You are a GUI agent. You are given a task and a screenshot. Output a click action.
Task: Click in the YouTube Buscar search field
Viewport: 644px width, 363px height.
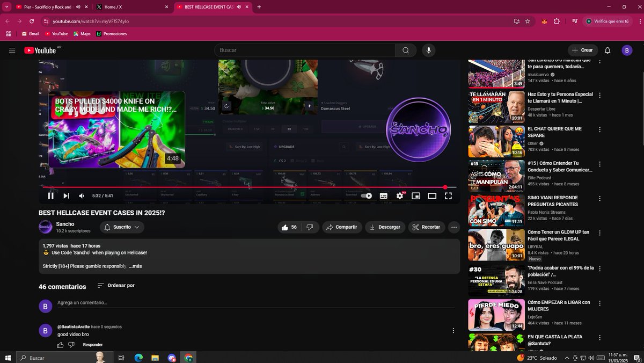305,50
